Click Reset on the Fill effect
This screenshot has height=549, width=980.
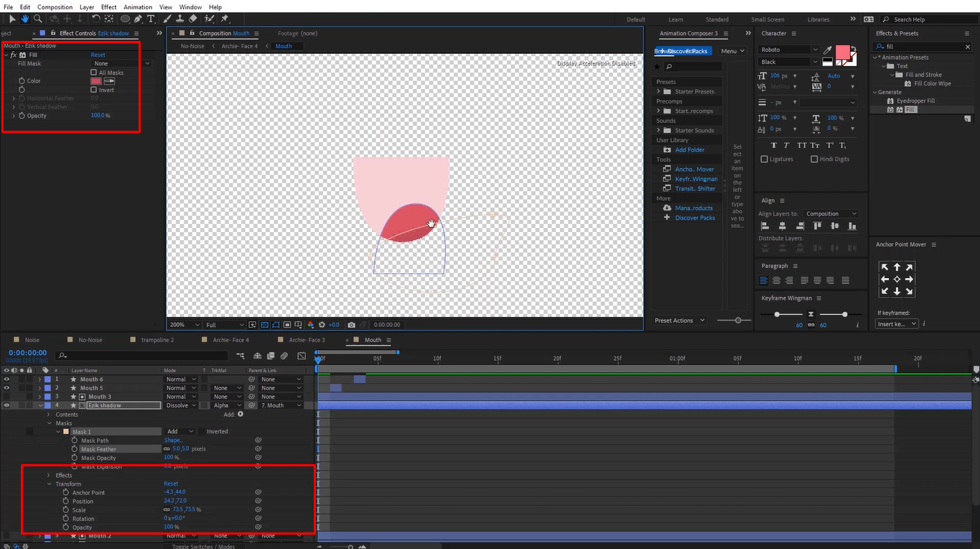[x=98, y=54]
